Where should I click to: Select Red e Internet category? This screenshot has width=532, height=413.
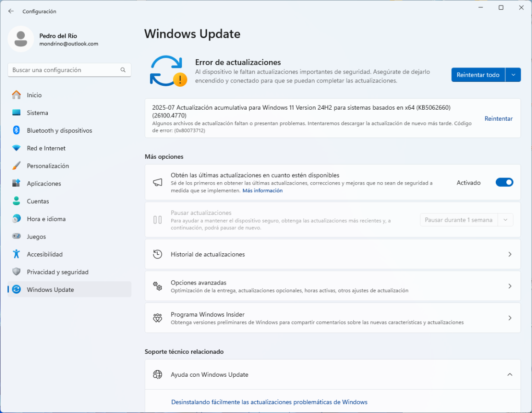69,148
